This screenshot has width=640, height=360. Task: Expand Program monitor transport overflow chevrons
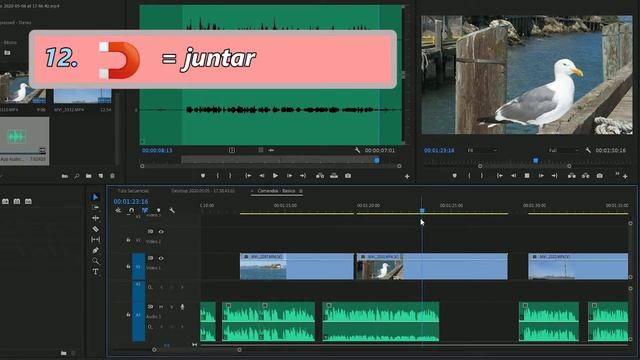[617, 175]
